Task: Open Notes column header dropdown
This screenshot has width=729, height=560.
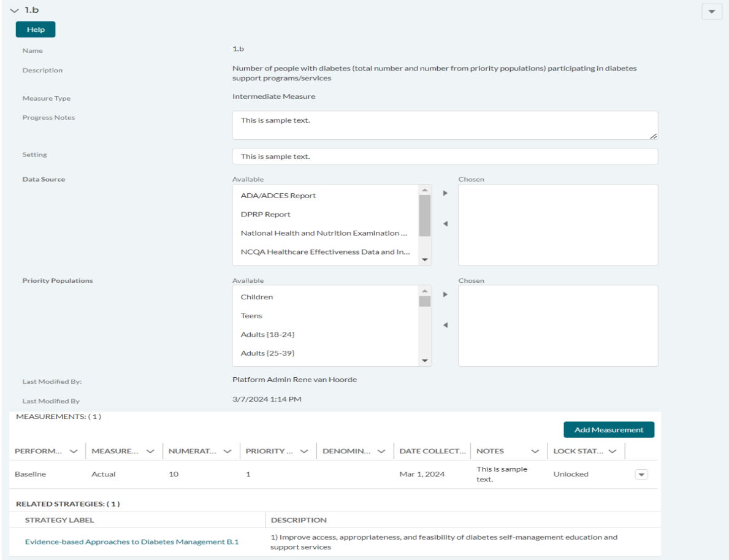Action: point(535,451)
